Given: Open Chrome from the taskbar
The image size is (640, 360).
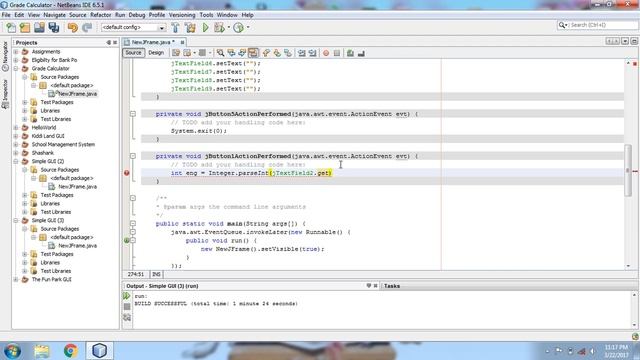Looking at the screenshot, I should point(71,350).
